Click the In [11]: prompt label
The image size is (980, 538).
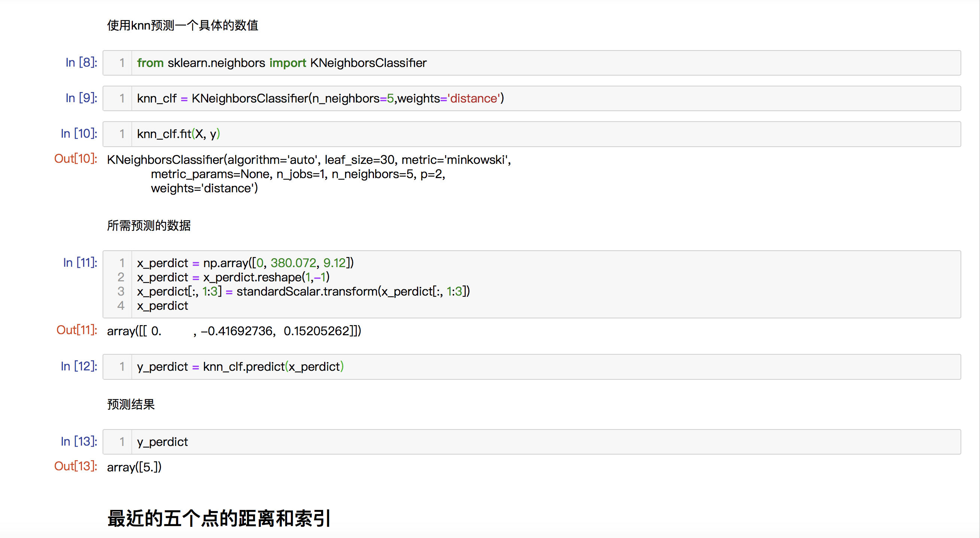[80, 262]
